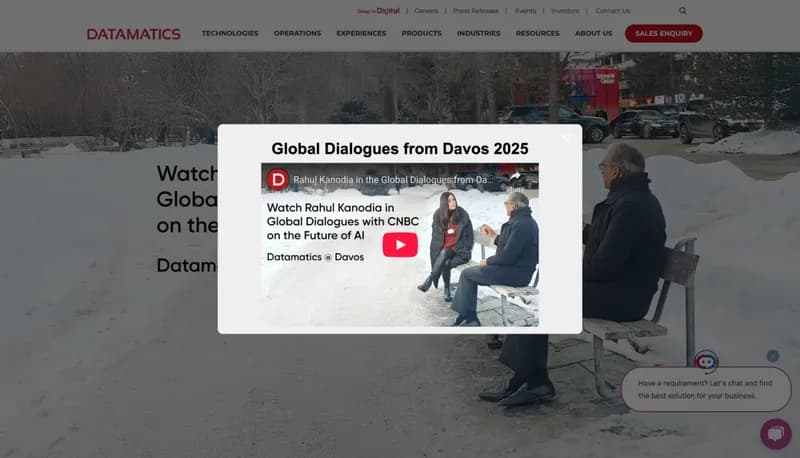Dismiss the chat prompt bubble
The image size is (800, 458).
772,356
